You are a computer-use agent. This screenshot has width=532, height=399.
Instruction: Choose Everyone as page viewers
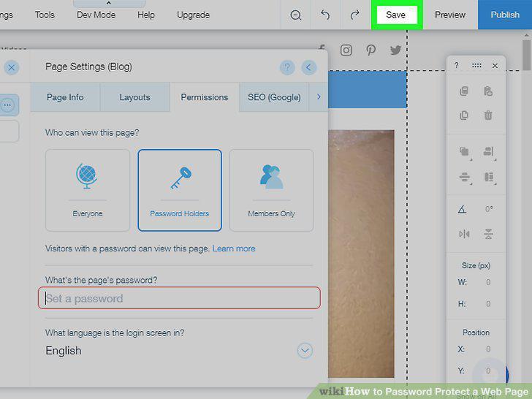coord(88,190)
